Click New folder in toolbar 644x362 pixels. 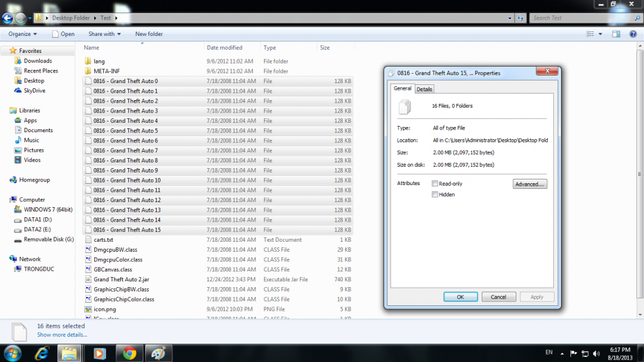149,34
